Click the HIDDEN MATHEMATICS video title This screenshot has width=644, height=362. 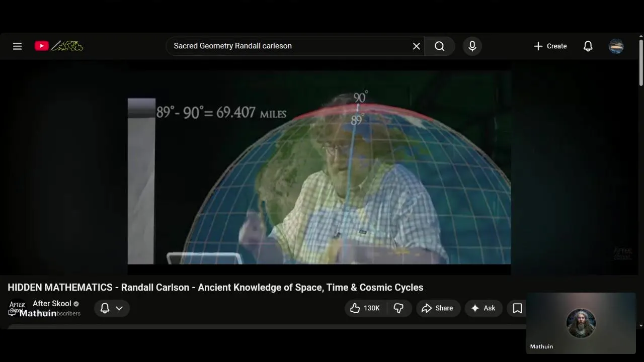[x=215, y=288]
